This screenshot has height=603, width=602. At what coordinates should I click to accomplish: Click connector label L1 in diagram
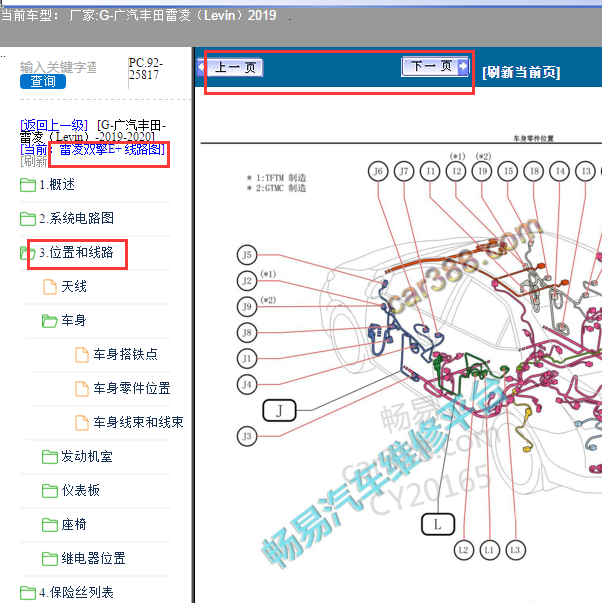point(489,550)
